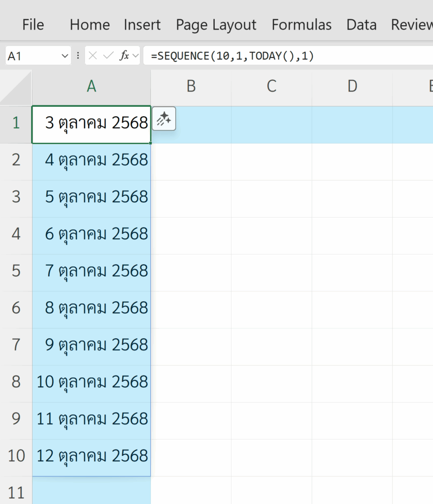Image resolution: width=433 pixels, height=504 pixels.
Task: Click the Insert Function fx icon
Action: [124, 56]
